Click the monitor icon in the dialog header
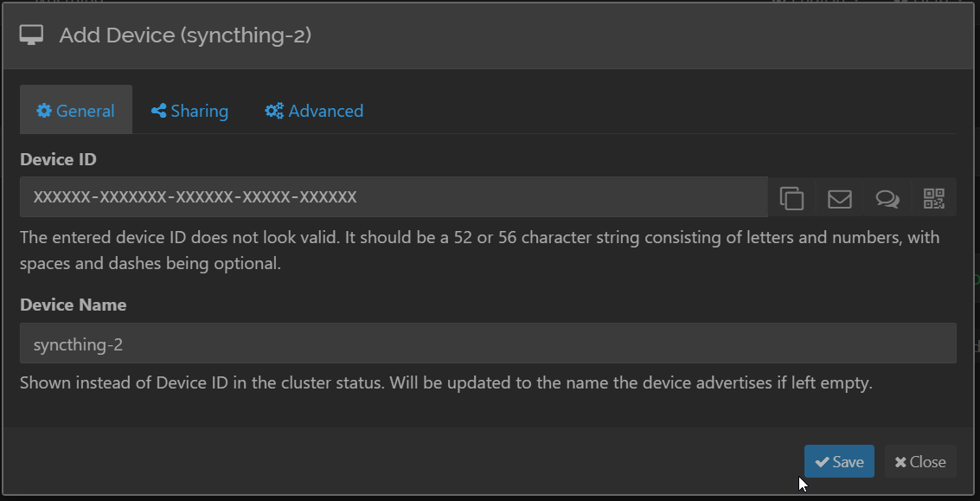This screenshot has width=980, height=501. pos(30,34)
